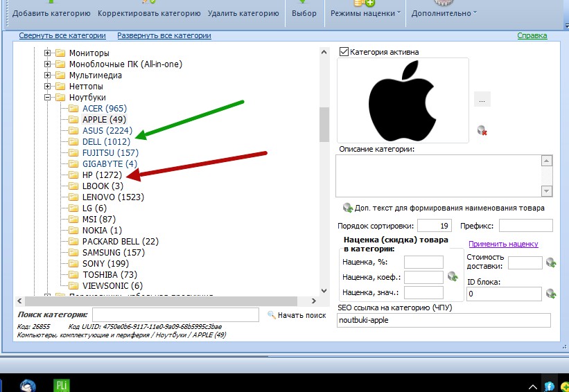The width and height of the screenshot is (569, 392).
Task: Click the icon beside Наценка, коеф. field
Action: tap(453, 276)
